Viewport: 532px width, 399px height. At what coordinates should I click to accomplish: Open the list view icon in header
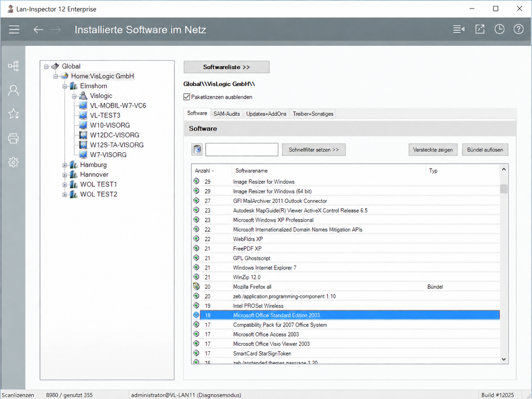(459, 29)
